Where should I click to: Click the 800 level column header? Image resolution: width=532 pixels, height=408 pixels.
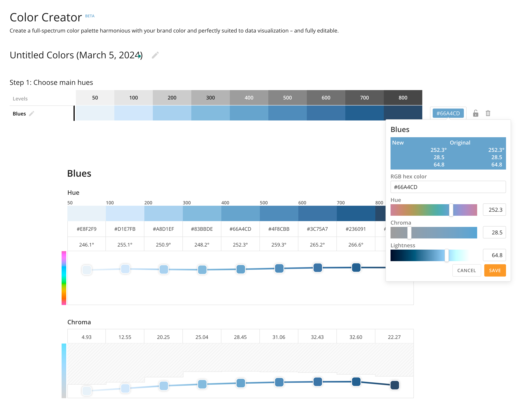[x=402, y=98]
